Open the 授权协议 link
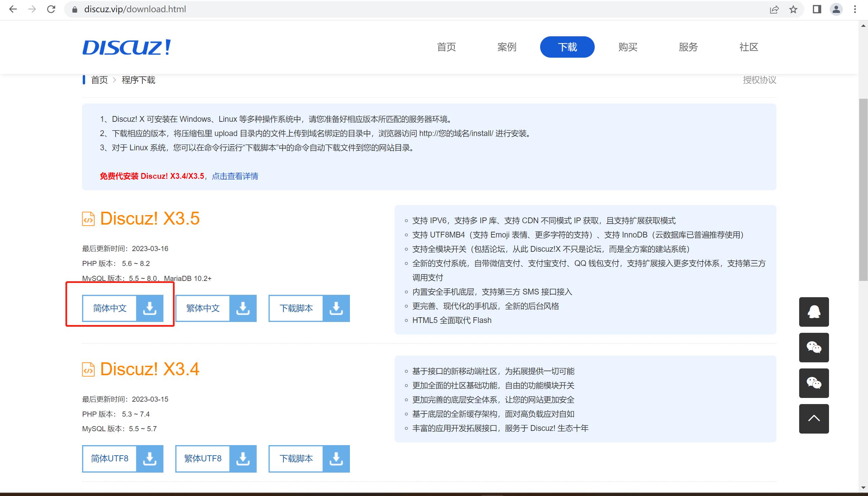This screenshot has height=496, width=868. pyautogui.click(x=759, y=80)
